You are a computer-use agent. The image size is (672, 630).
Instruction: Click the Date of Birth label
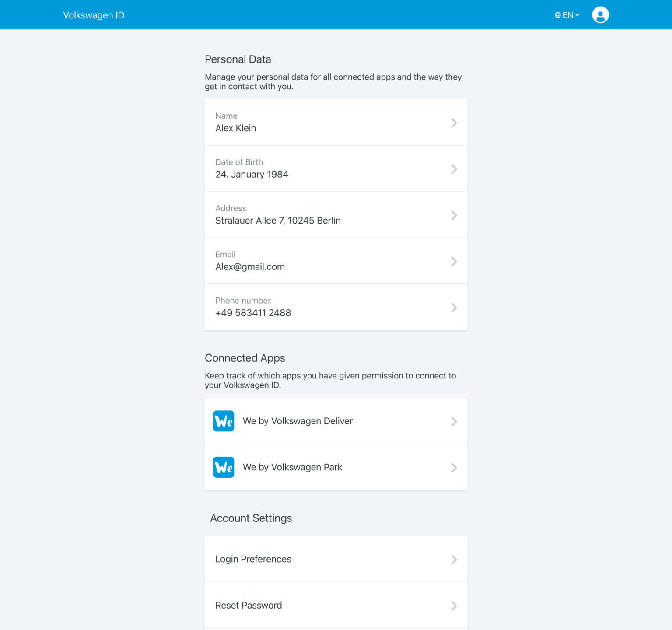coord(239,162)
